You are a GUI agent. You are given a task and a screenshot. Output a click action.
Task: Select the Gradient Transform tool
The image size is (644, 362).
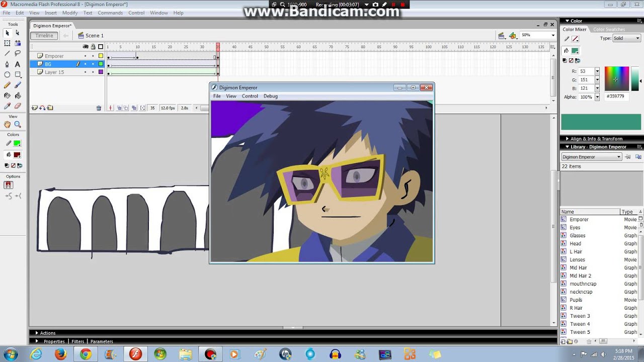[x=18, y=43]
